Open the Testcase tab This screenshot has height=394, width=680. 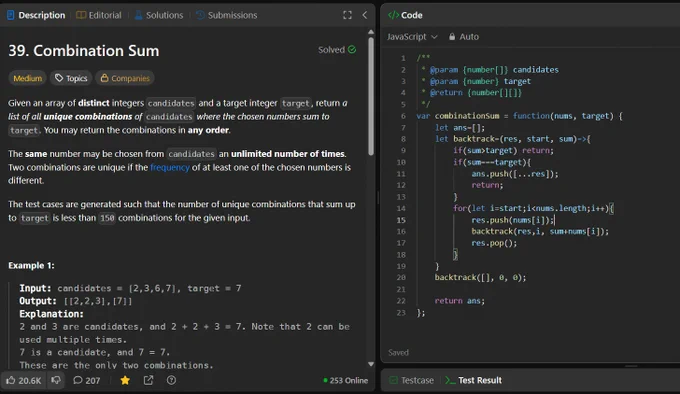tap(412, 380)
